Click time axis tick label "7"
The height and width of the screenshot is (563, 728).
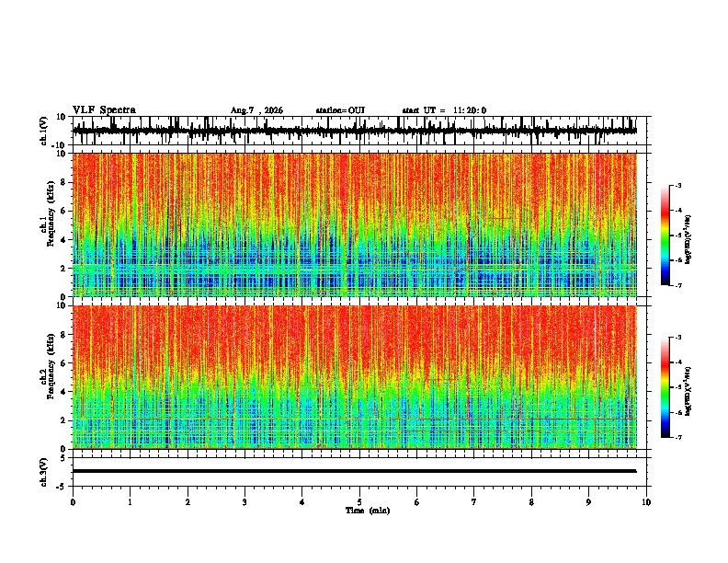pyautogui.click(x=474, y=502)
